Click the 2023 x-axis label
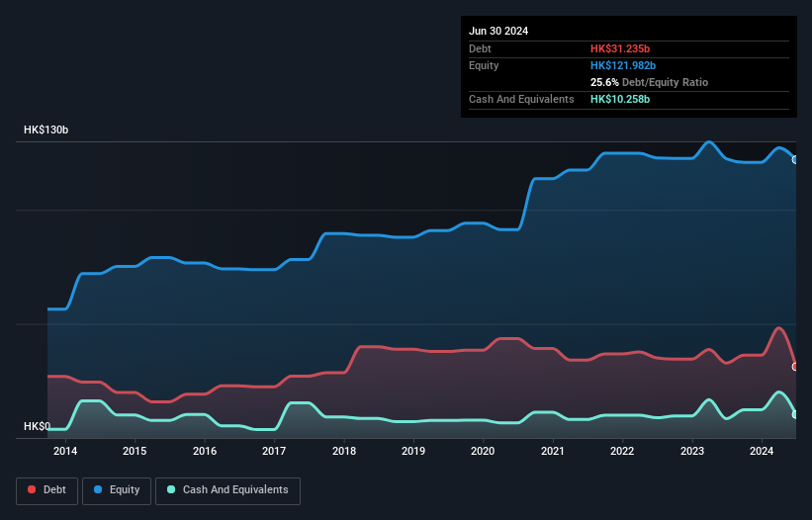The height and width of the screenshot is (520, 812). coord(692,451)
